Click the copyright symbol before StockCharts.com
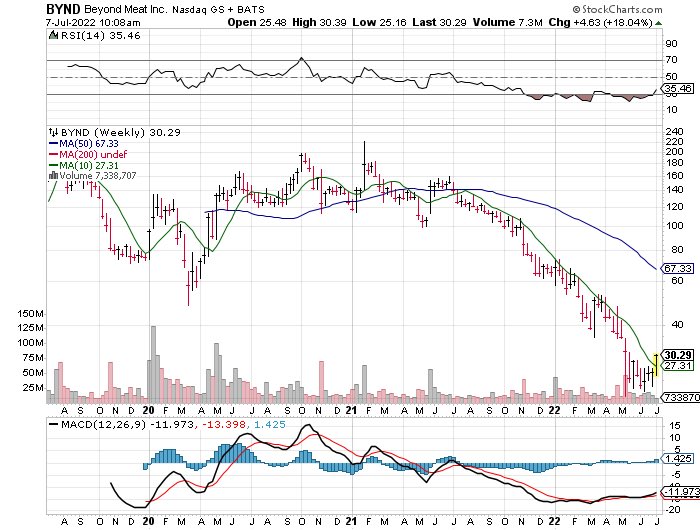 576,9
